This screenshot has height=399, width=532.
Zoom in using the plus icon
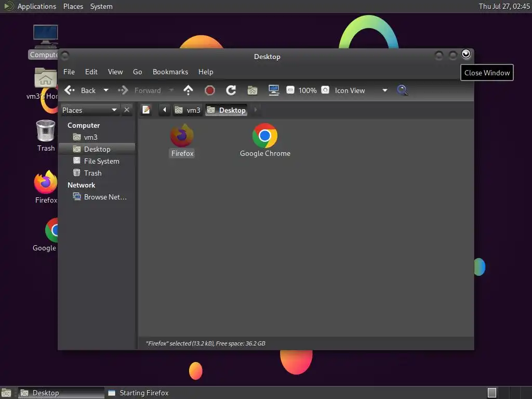pyautogui.click(x=325, y=90)
